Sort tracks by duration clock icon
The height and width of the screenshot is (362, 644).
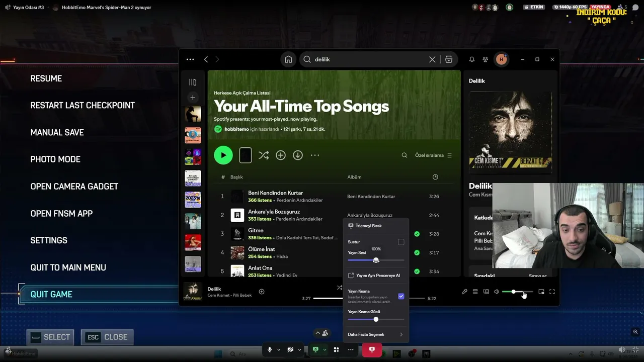point(435,177)
